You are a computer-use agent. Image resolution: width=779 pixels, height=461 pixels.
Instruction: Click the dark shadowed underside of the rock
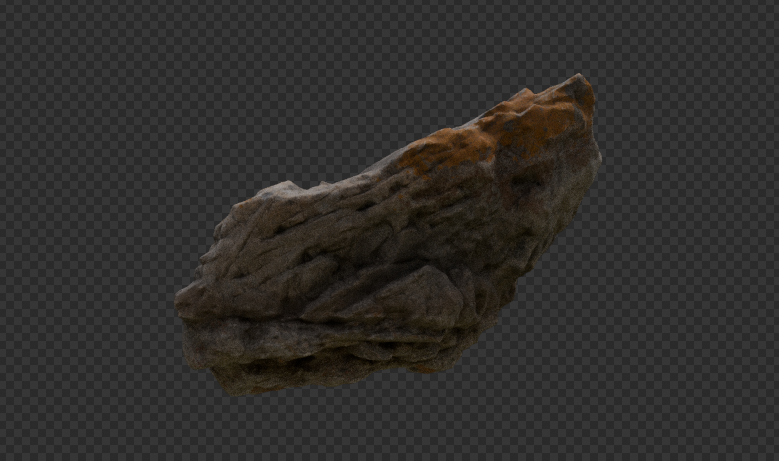coord(300,372)
